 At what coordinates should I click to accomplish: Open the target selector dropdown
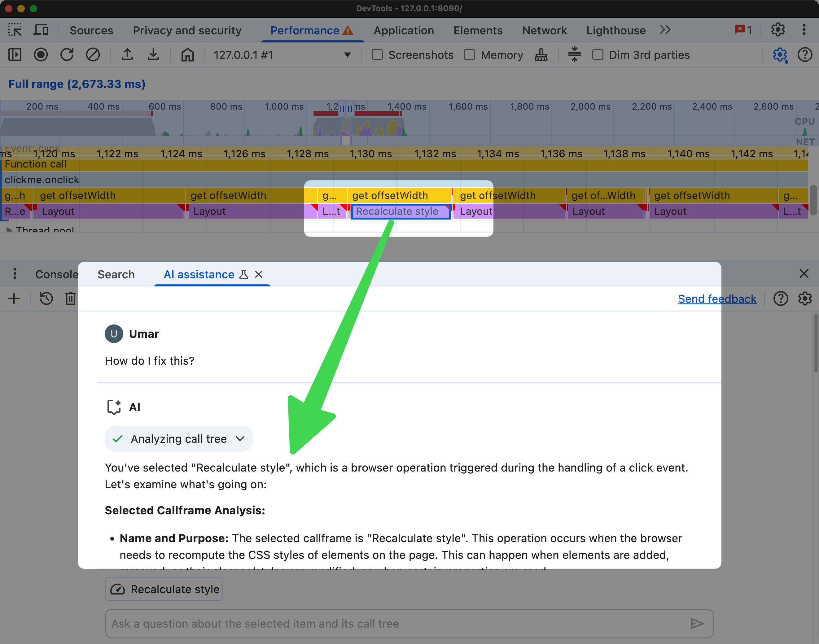point(348,55)
